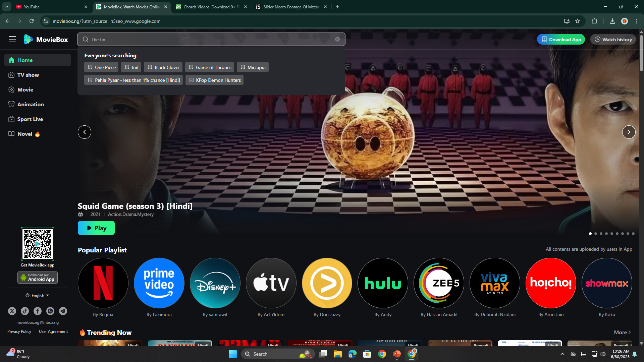Open Viva Max playlist
644x362 pixels.
pyautogui.click(x=495, y=283)
